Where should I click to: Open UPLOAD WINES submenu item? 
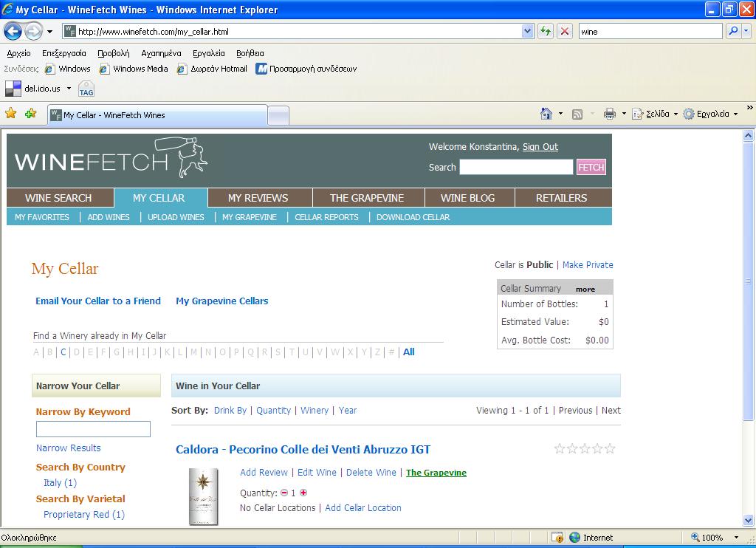coord(176,217)
